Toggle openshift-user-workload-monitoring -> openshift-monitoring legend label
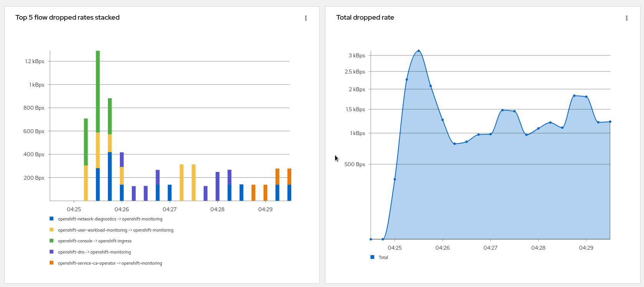This screenshot has height=287, width=644. click(115, 230)
